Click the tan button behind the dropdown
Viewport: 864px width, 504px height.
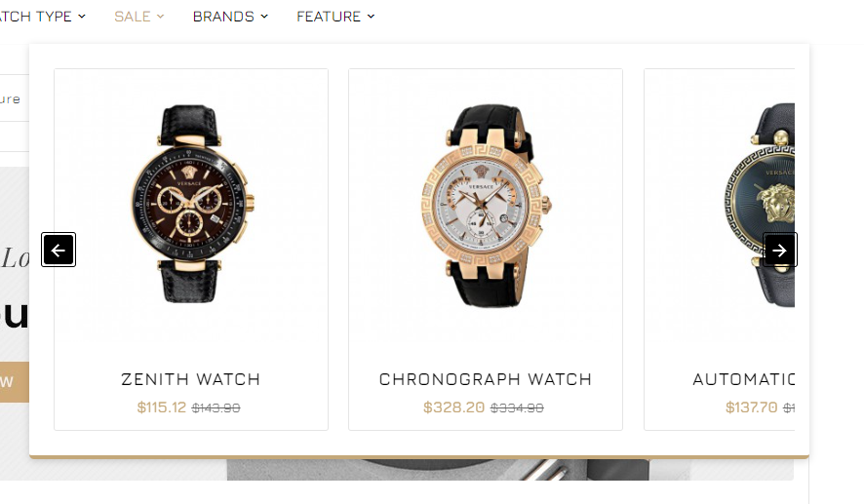coord(15,382)
